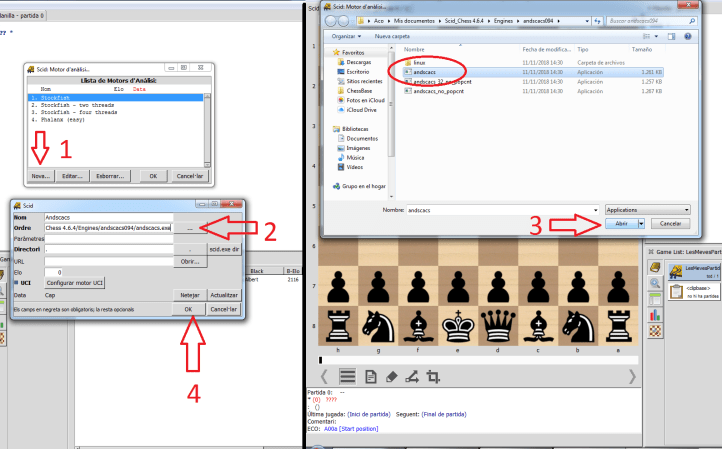Viewport: 722px width, 449px height.
Task: Go to next move with right chevron
Action: click(x=631, y=376)
